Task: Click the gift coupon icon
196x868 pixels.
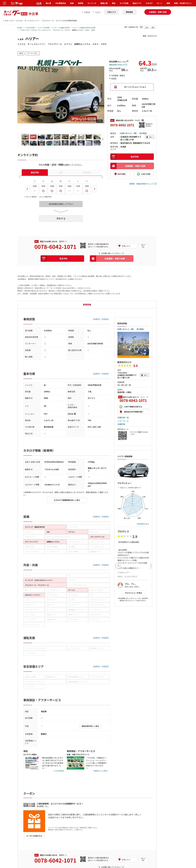Action: point(34,821)
